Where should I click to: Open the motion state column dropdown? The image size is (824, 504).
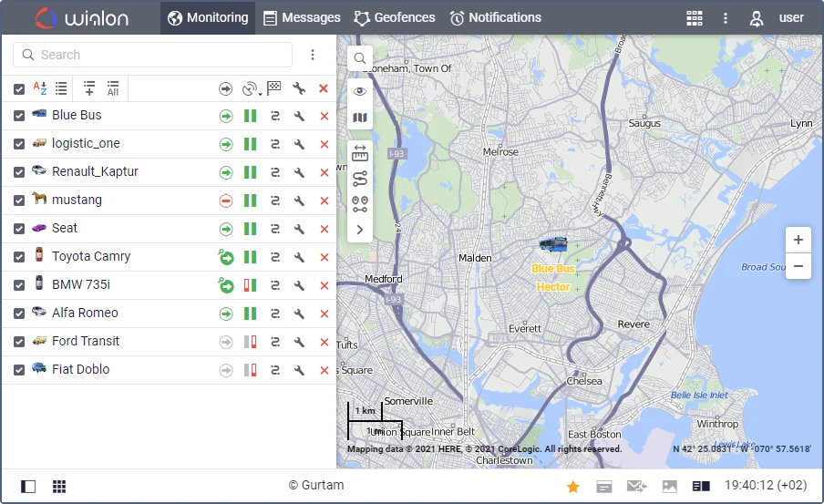252,89
